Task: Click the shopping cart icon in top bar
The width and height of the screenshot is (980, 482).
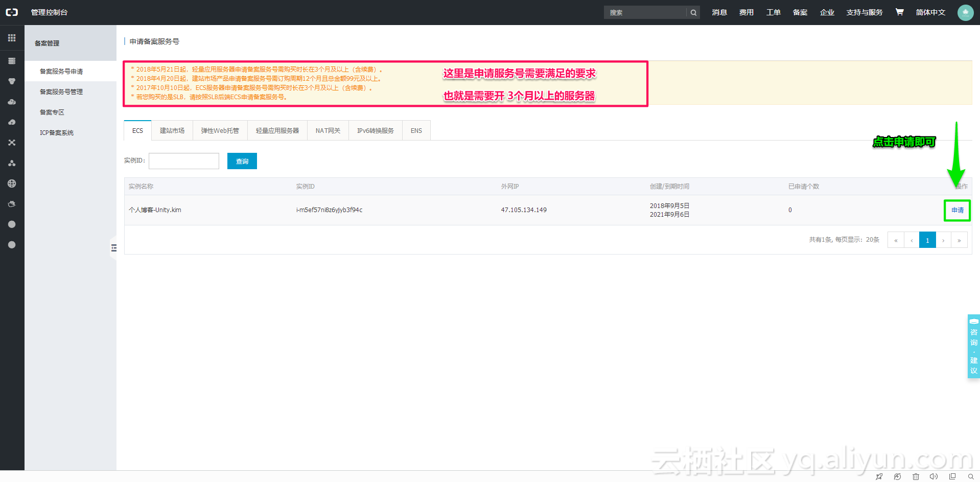Action: (899, 12)
